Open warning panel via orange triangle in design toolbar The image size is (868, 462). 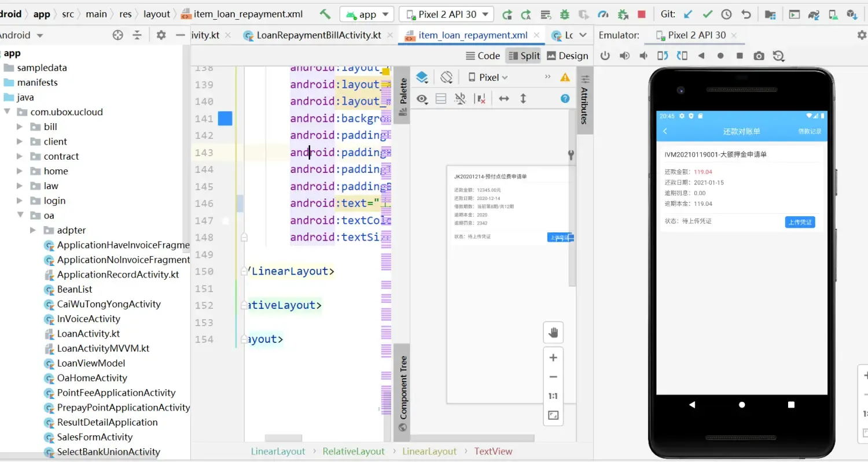[x=565, y=76]
